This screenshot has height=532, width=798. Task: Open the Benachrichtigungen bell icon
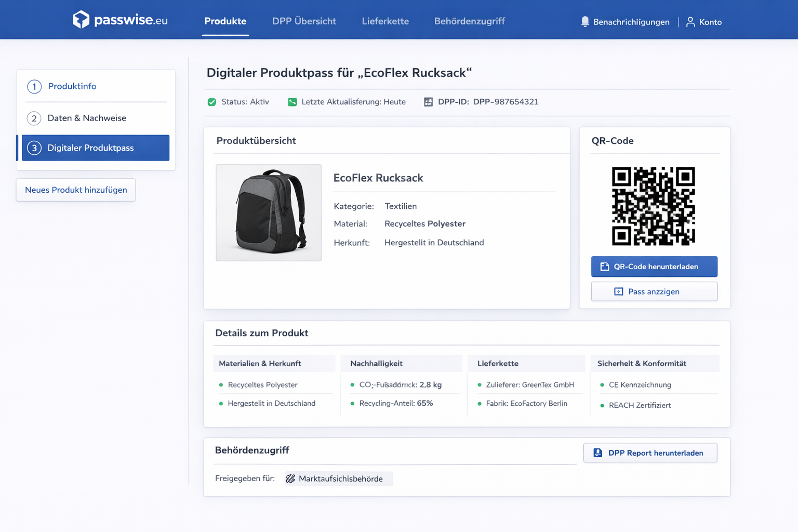click(x=585, y=22)
